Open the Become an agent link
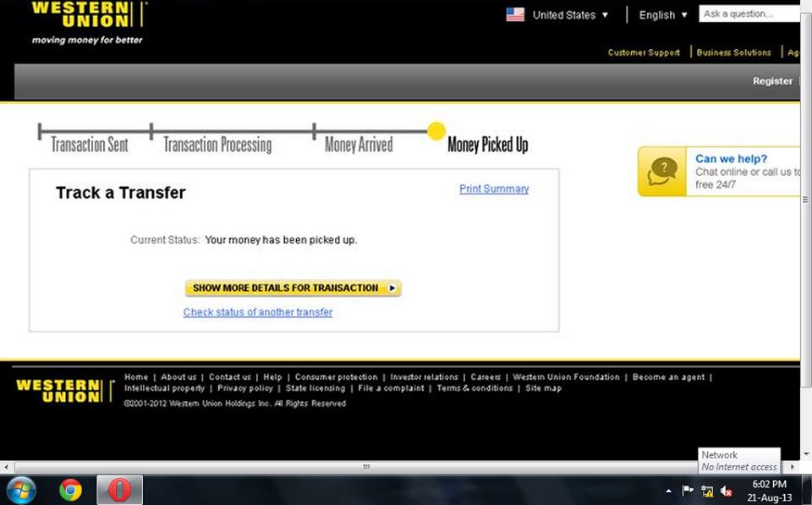 click(668, 377)
